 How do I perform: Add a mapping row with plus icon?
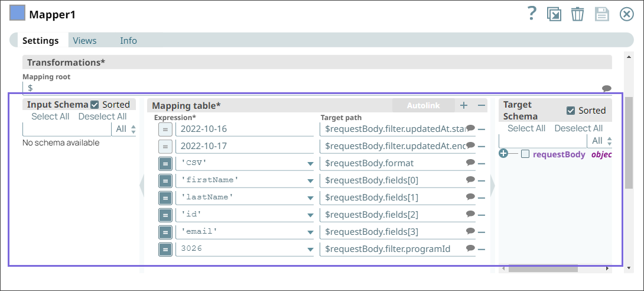[464, 105]
